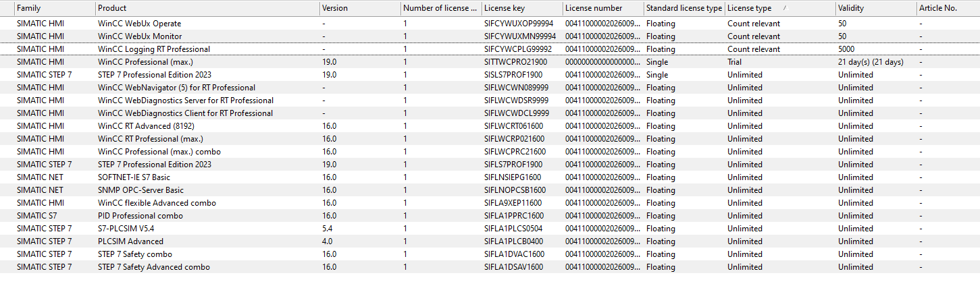980x288 pixels.
Task: Select the S7-PLCSIM V5.4 row
Action: [490, 229]
